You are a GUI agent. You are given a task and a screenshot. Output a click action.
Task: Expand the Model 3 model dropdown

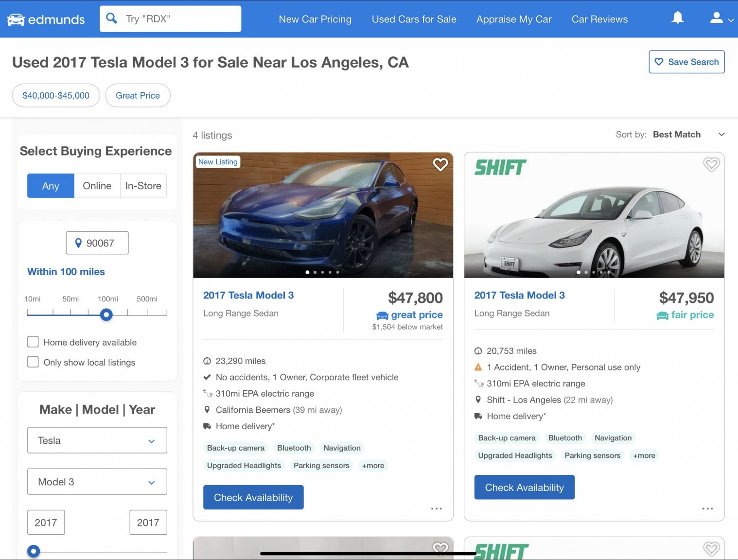click(x=97, y=482)
